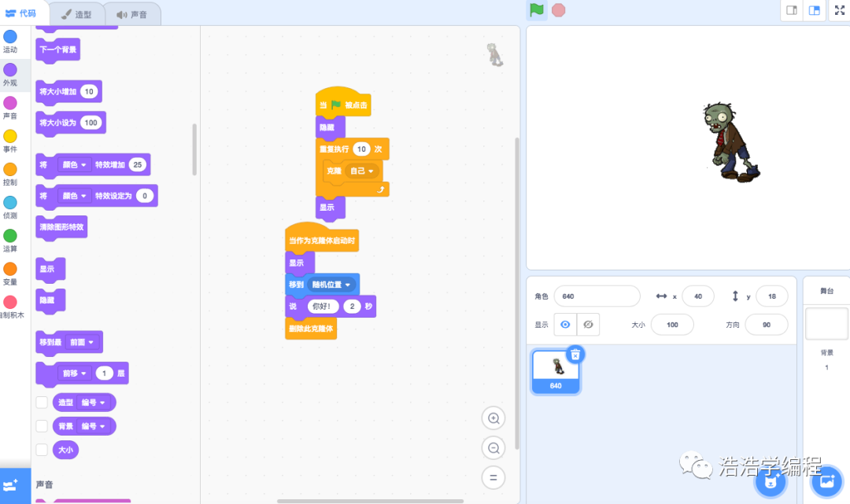Zoom out the code workspace
This screenshot has width=850, height=504.
(493, 448)
